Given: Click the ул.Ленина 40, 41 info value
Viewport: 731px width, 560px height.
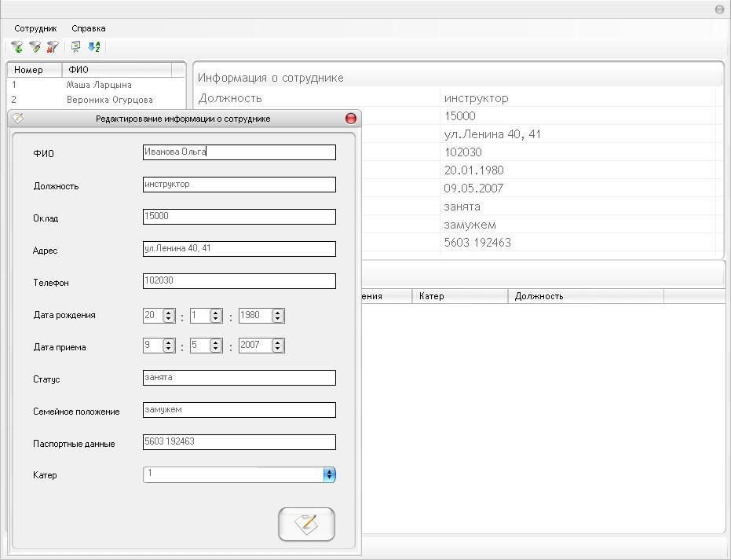Looking at the screenshot, I should 492,134.
